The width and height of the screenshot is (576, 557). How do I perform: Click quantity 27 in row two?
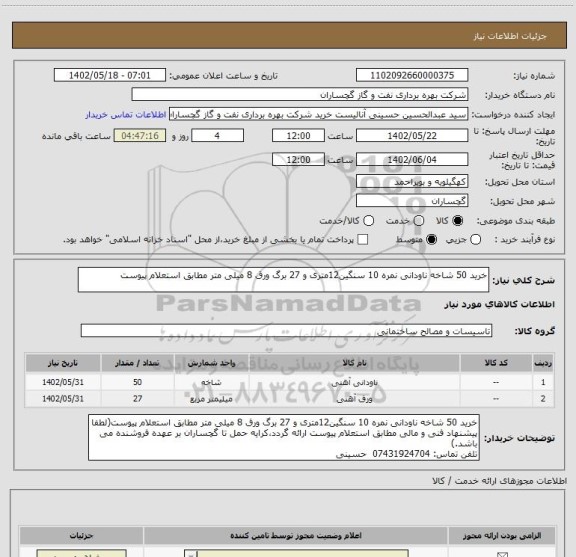[137, 399]
